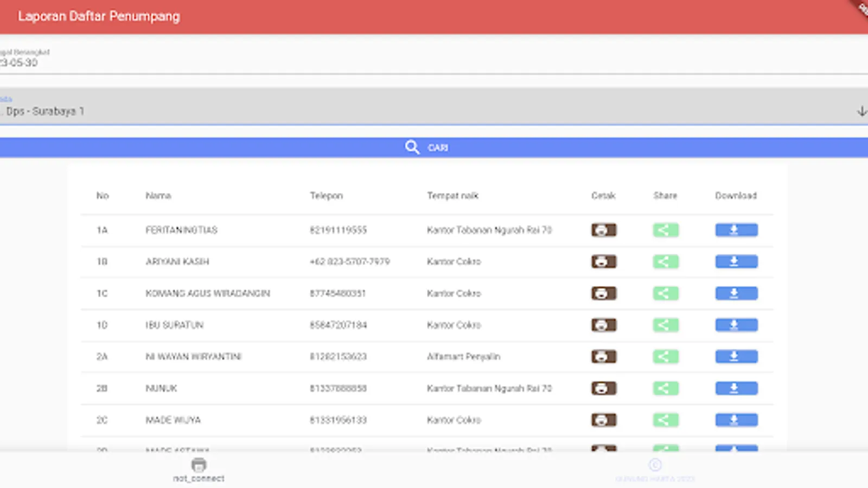Print ticket for passenger FERITANINGTIAS
Image resolution: width=868 pixels, height=488 pixels.
click(x=603, y=230)
